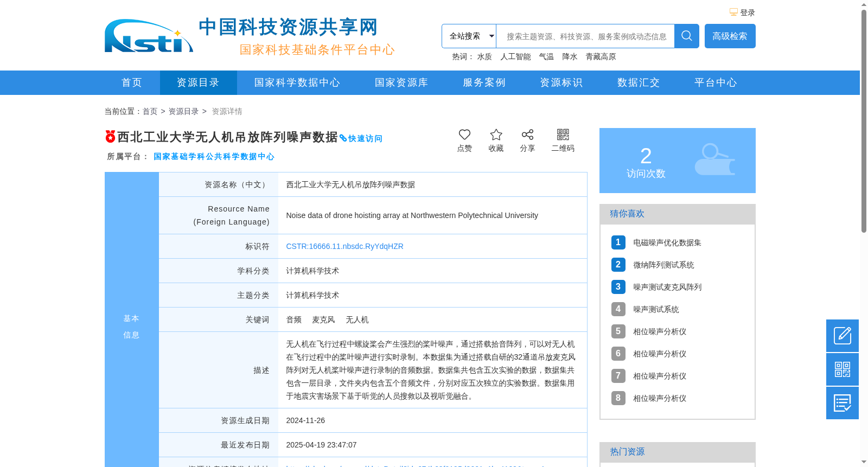This screenshot has height=467, width=868.
Task: Select hot word 人工智能
Action: 515,56
